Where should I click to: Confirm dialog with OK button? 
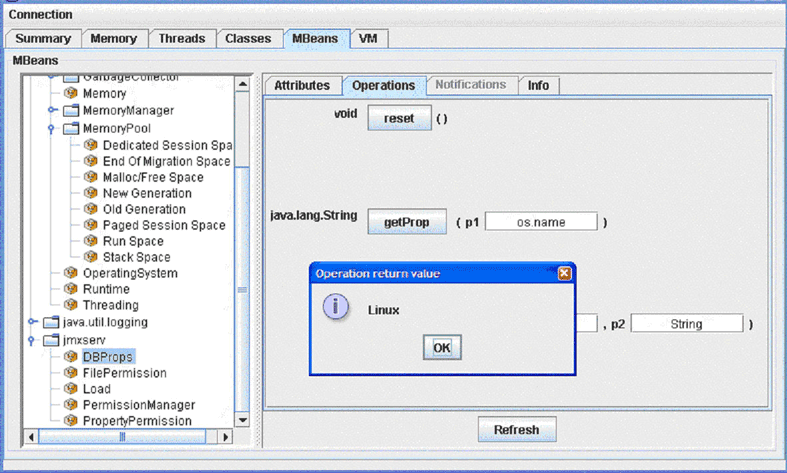442,347
